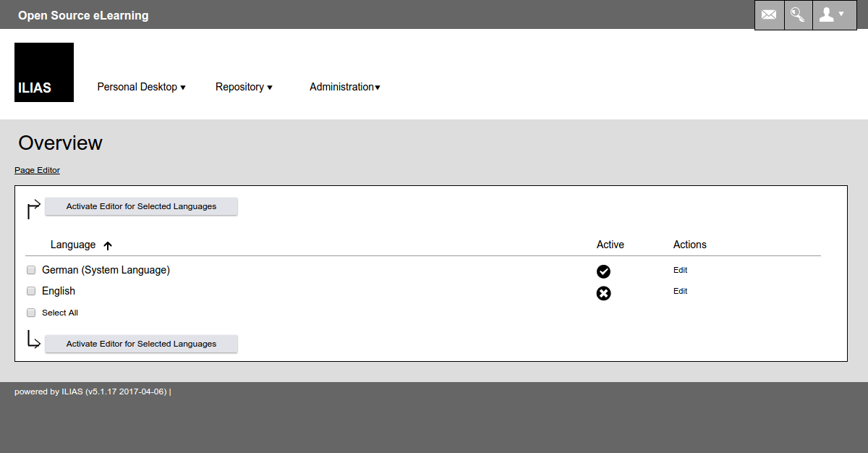Screen dimensions: 868x453
Task: Click the ILIAS logo
Action: (x=44, y=72)
